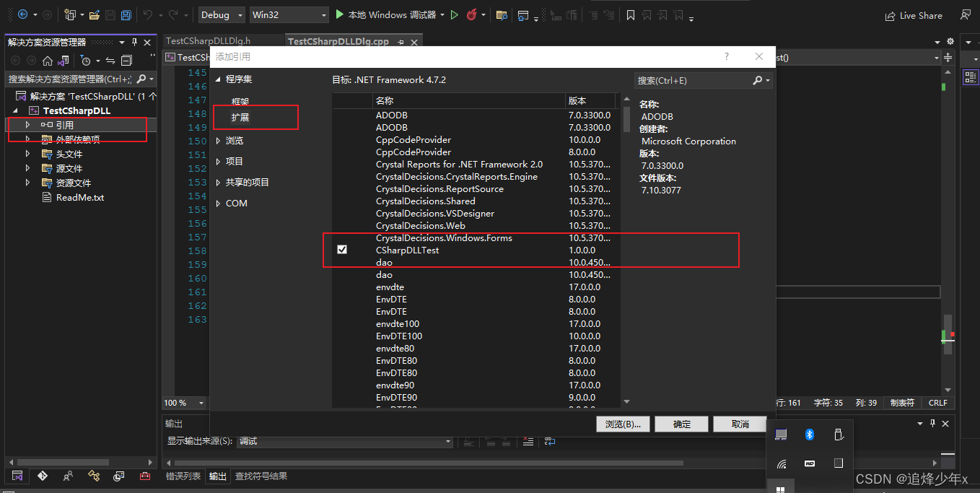Click the New Project toolbar icon

(70, 14)
